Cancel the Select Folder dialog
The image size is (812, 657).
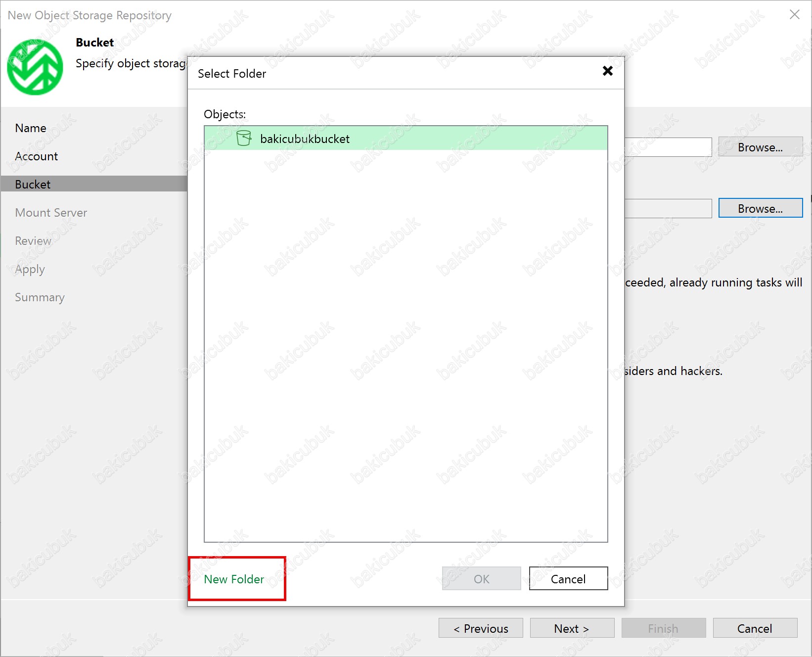click(568, 579)
